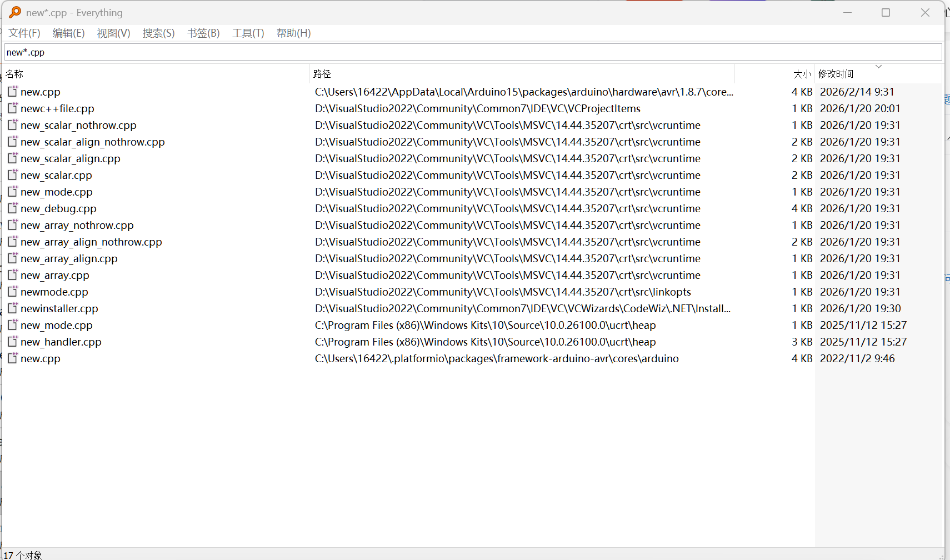The height and width of the screenshot is (560, 950).
Task: Open the 帮助(H) menu
Action: [294, 33]
